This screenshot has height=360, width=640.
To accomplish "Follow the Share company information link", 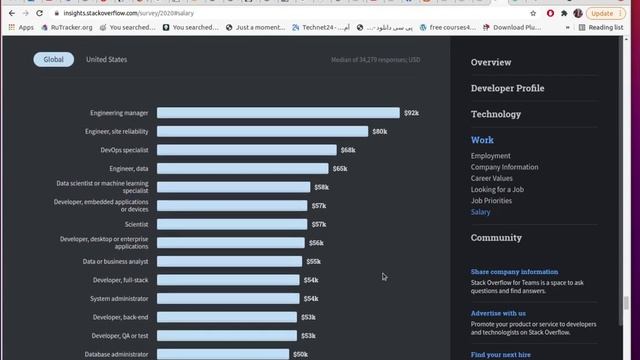I will 514,272.
